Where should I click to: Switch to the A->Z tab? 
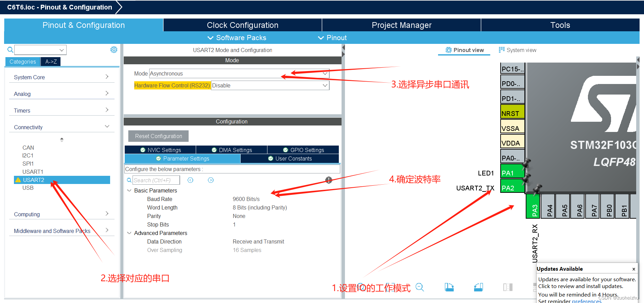pos(51,62)
